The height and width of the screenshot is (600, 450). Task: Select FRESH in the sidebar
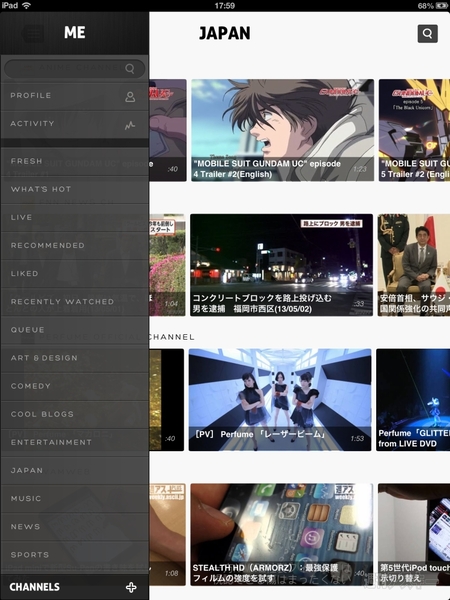click(75, 161)
